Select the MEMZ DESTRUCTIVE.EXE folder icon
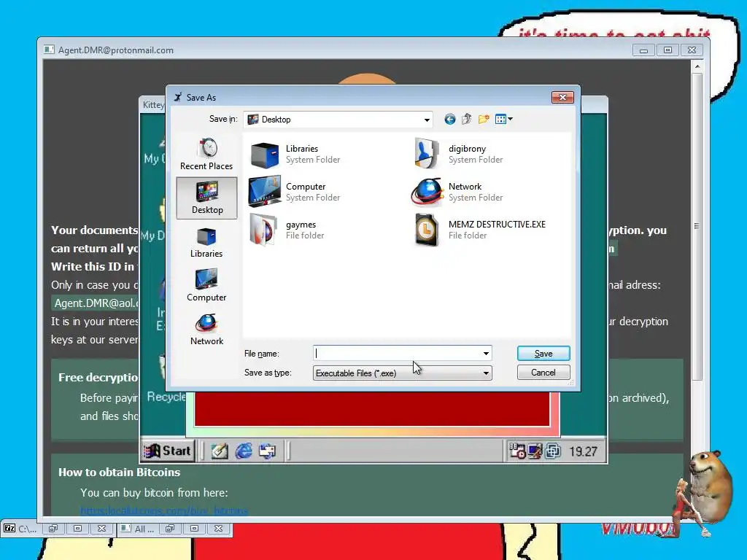 426,230
